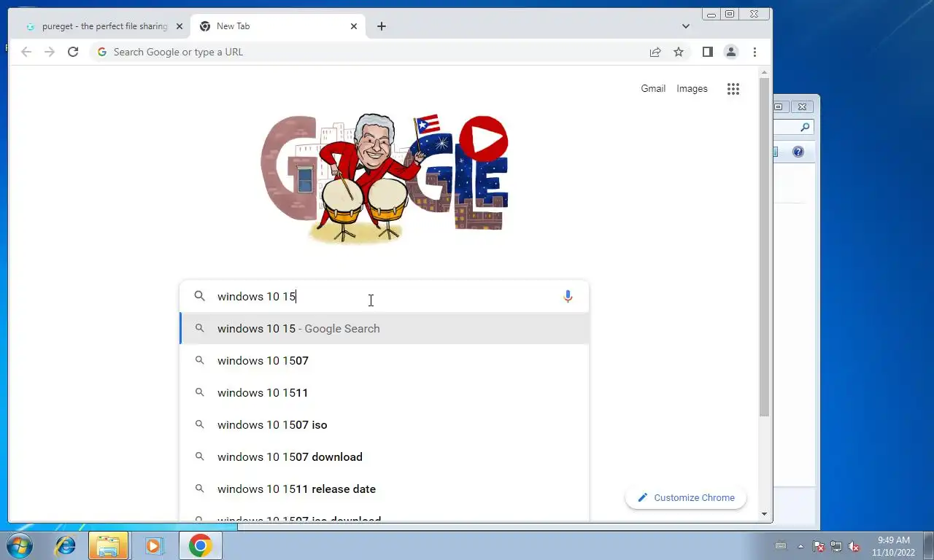
Task: Launch Internet Explorer from the taskbar
Action: [66, 545]
